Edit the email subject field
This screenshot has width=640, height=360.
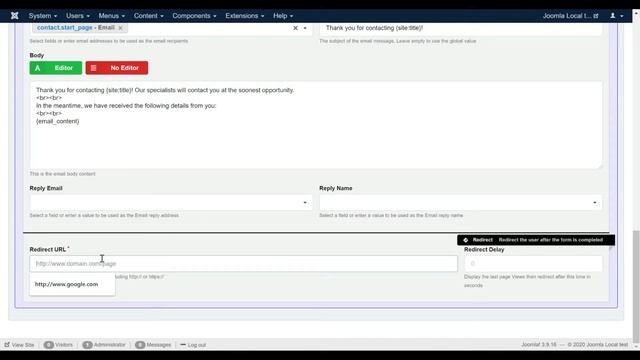[460, 28]
